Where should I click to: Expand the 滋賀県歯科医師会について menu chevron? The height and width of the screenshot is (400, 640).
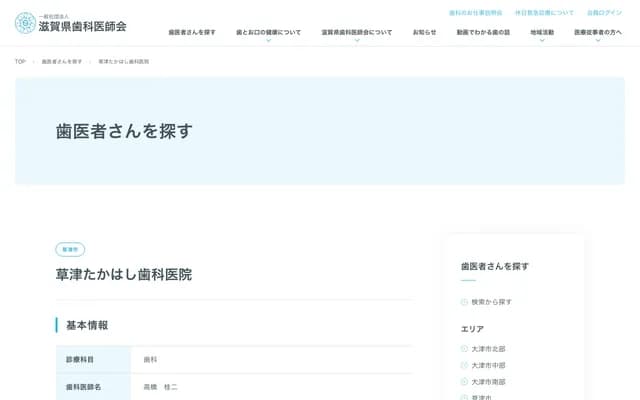pos(357,41)
